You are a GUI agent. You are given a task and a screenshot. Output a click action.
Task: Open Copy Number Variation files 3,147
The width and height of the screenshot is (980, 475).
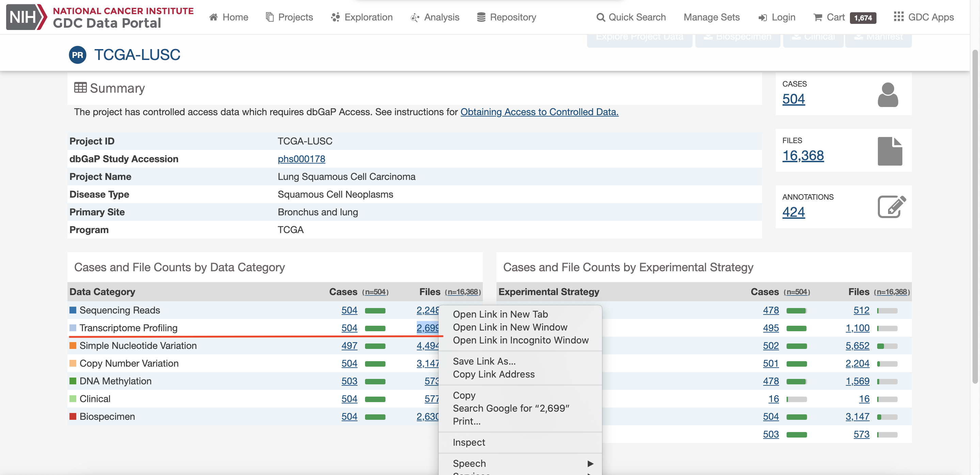tap(428, 364)
